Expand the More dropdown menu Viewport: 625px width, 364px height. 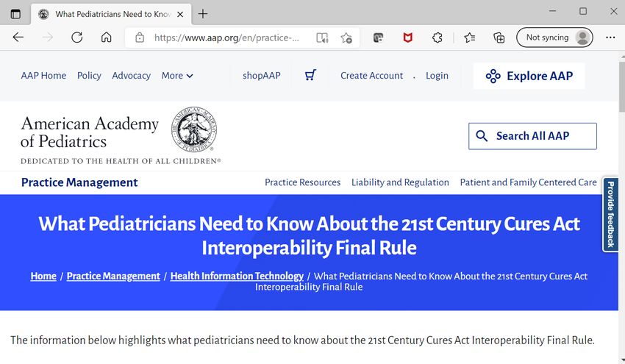[x=177, y=75]
